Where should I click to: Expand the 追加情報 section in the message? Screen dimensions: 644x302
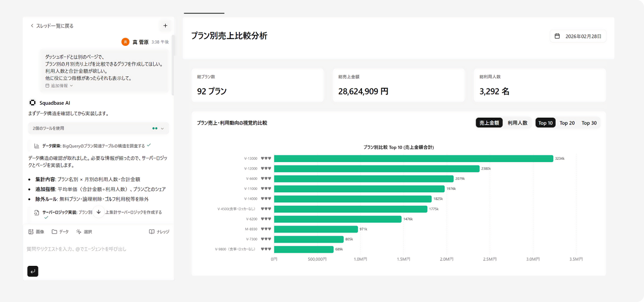pos(59,86)
